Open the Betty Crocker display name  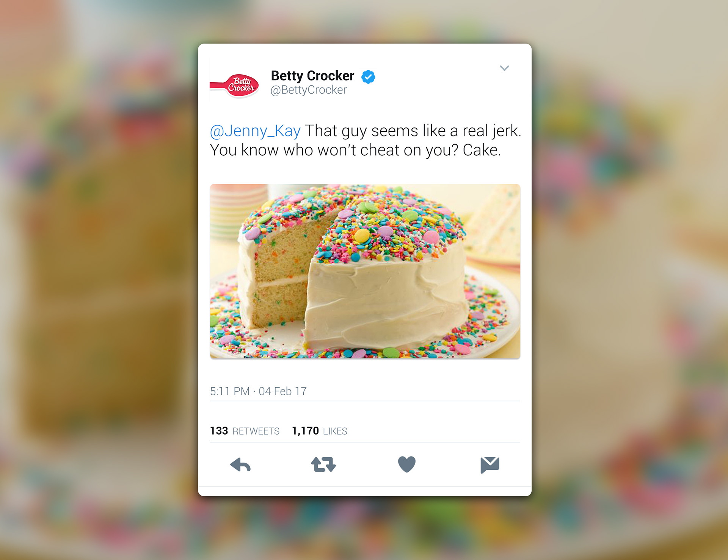(312, 76)
